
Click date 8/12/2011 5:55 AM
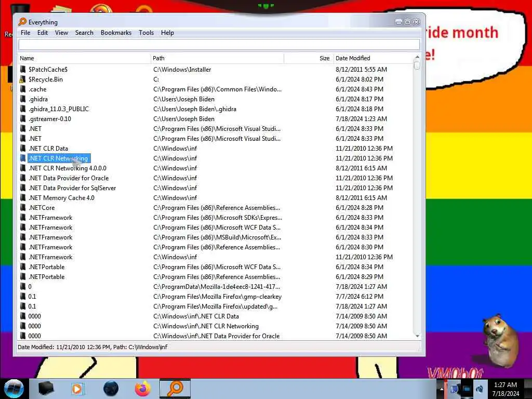(361, 69)
